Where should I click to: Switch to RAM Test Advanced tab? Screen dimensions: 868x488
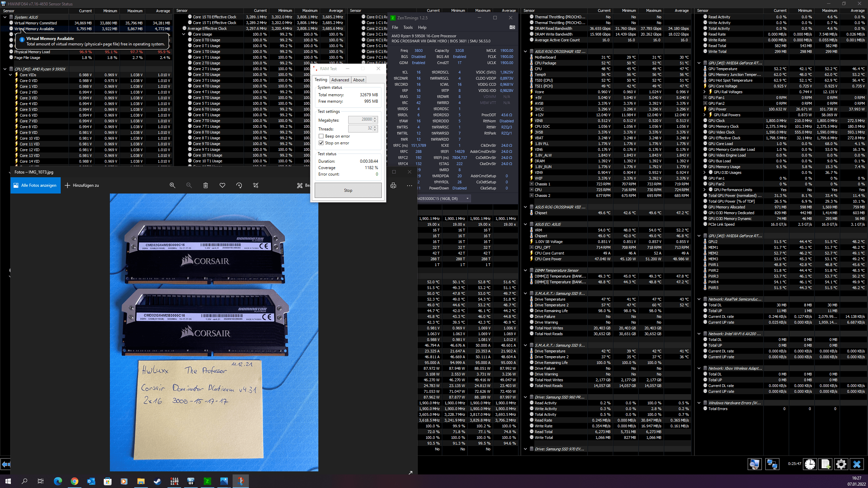point(340,80)
